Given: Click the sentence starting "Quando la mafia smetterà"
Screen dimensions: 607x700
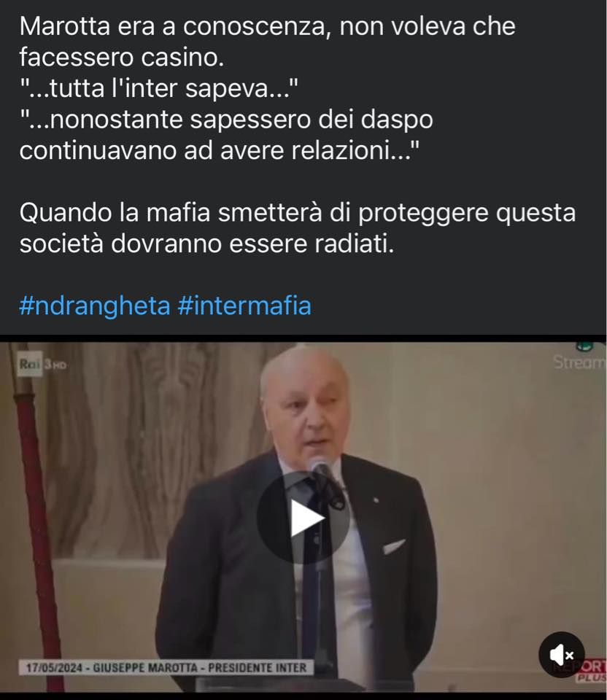Looking at the screenshot, I should pyautogui.click(x=298, y=212).
